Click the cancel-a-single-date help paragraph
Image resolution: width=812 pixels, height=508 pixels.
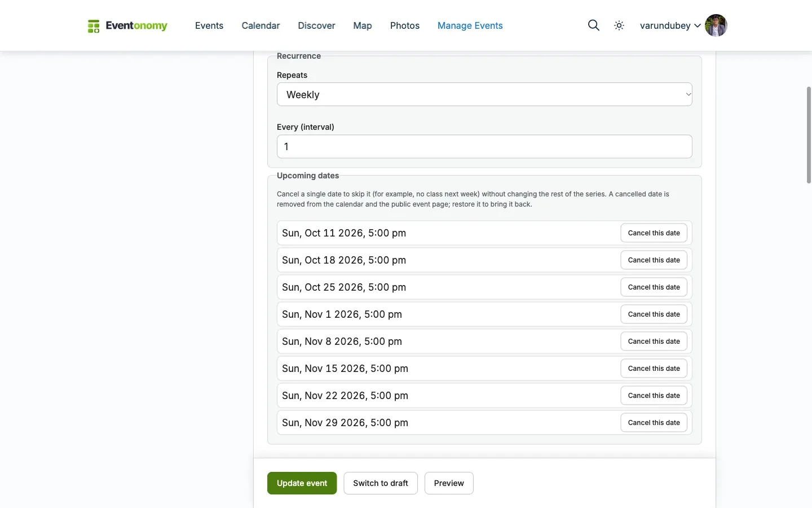click(473, 199)
